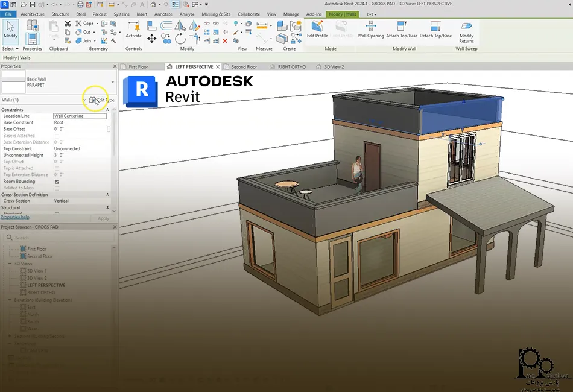
Task: Click the Move tool in Modify panel
Action: click(x=151, y=39)
